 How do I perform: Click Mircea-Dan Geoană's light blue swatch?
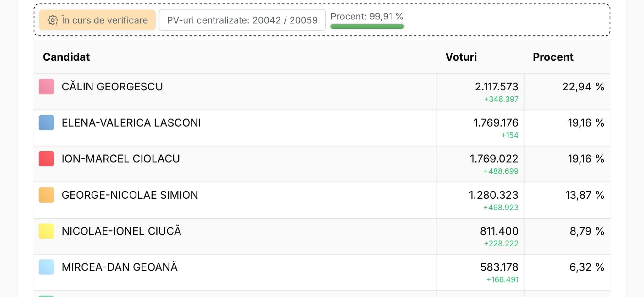46,267
